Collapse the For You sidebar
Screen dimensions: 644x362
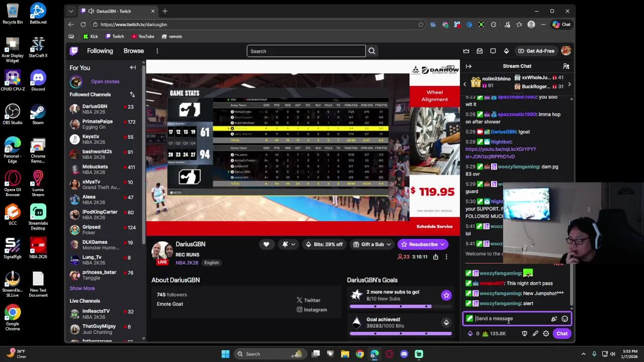(133, 67)
